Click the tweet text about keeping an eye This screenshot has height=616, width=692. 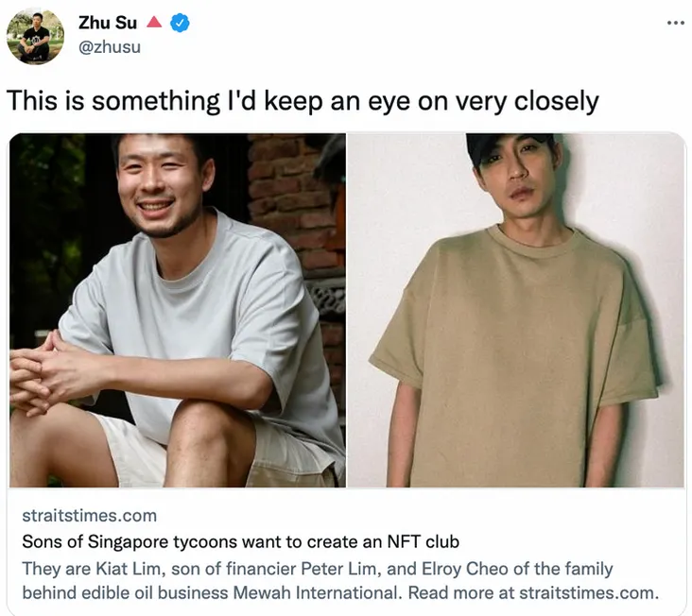pos(303,101)
